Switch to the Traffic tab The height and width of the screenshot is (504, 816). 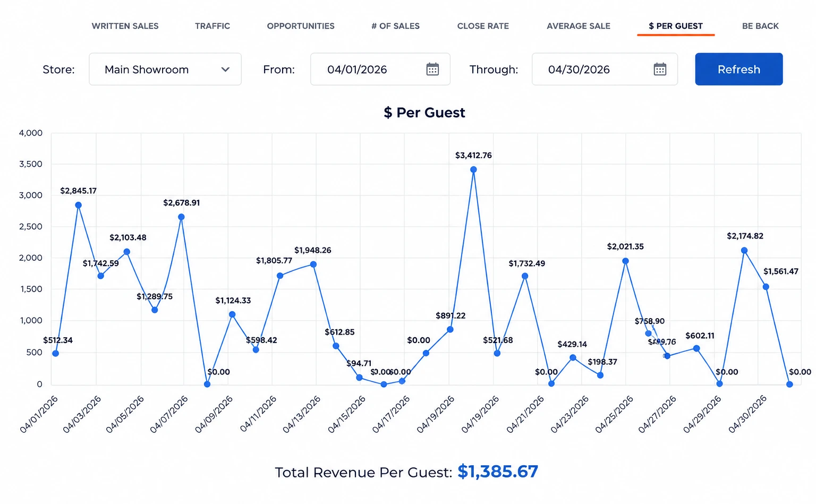(212, 26)
